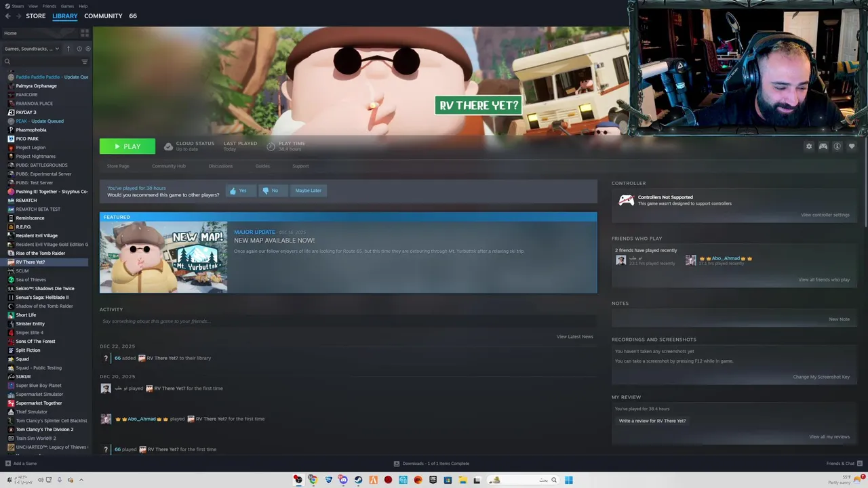Image resolution: width=868 pixels, height=488 pixels.
Task: Click Change My Screenshot Key
Action: [821, 377]
